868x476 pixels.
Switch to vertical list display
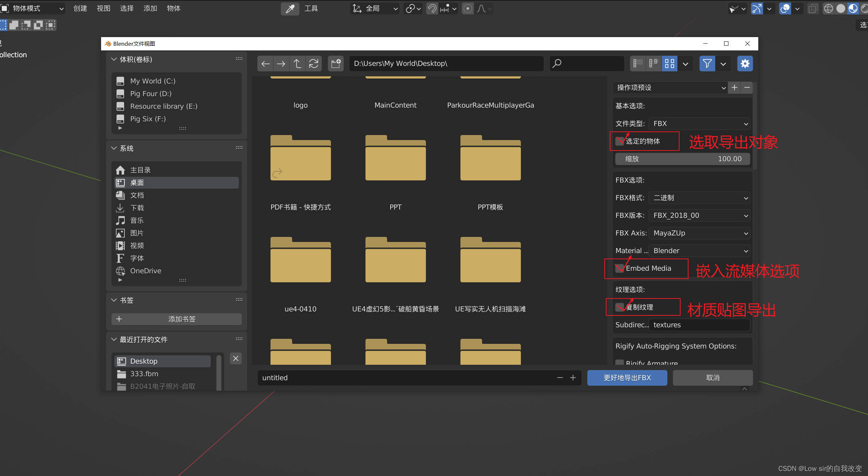coord(638,64)
